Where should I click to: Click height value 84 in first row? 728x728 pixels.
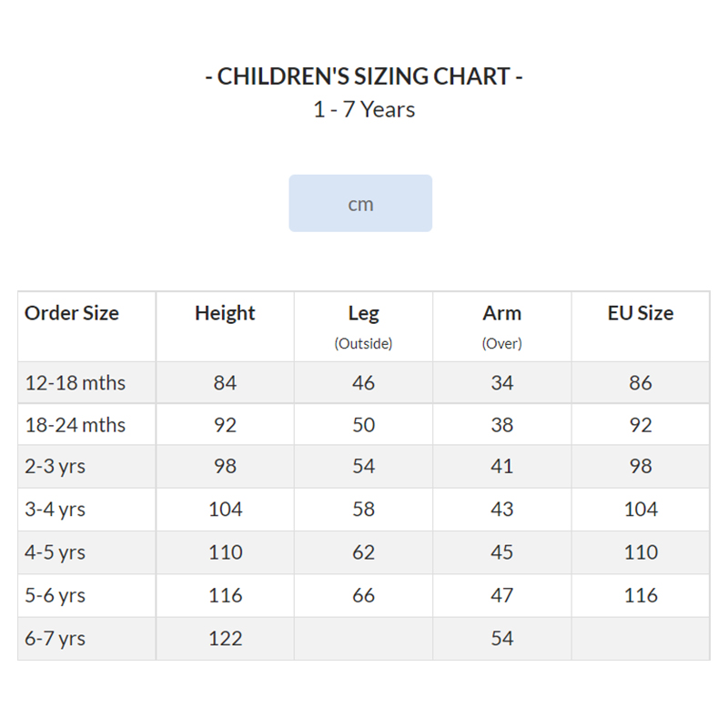coord(225,383)
